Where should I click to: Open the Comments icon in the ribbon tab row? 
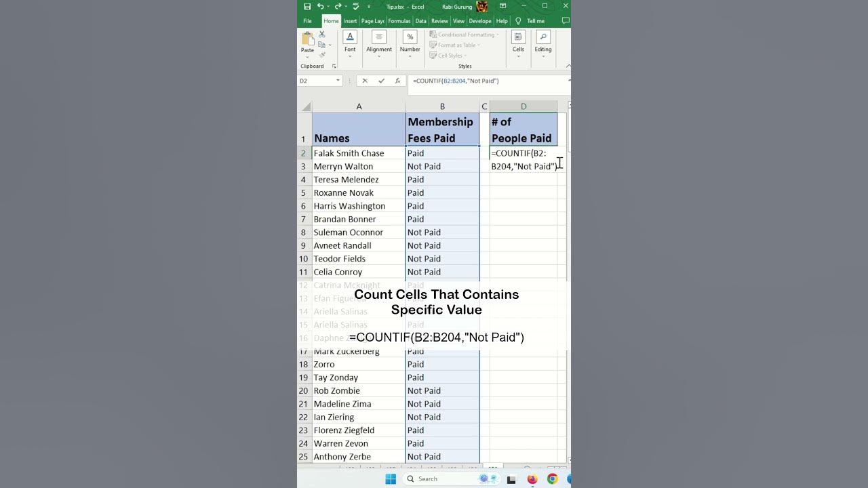click(565, 21)
